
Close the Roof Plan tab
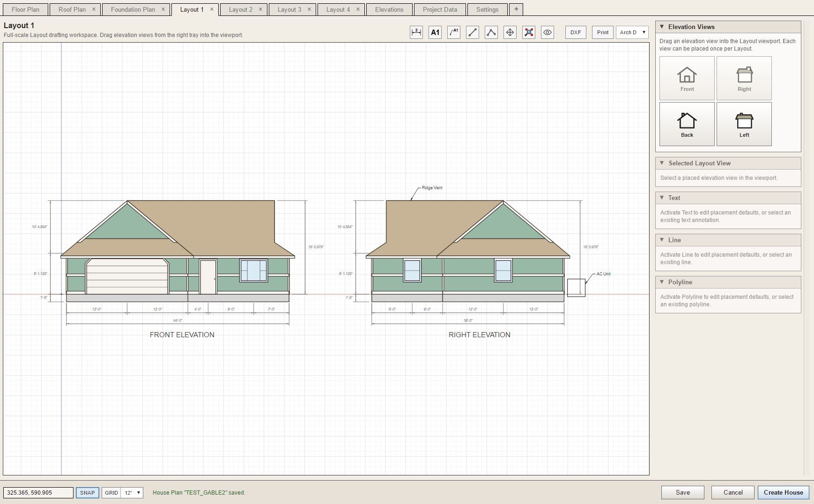(x=94, y=9)
